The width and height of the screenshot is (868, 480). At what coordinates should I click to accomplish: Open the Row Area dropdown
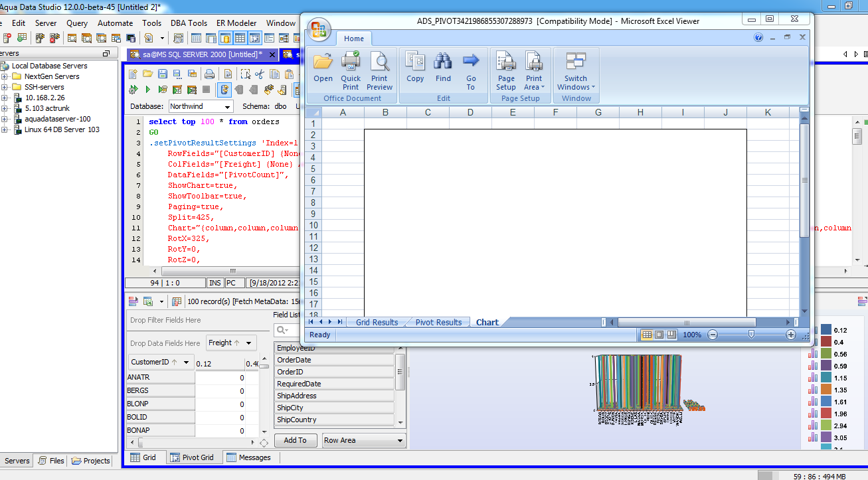pos(400,440)
